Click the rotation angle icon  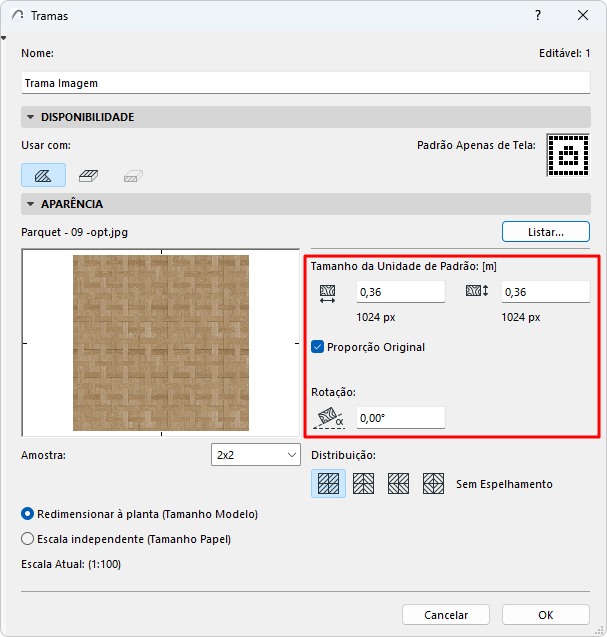[329, 418]
